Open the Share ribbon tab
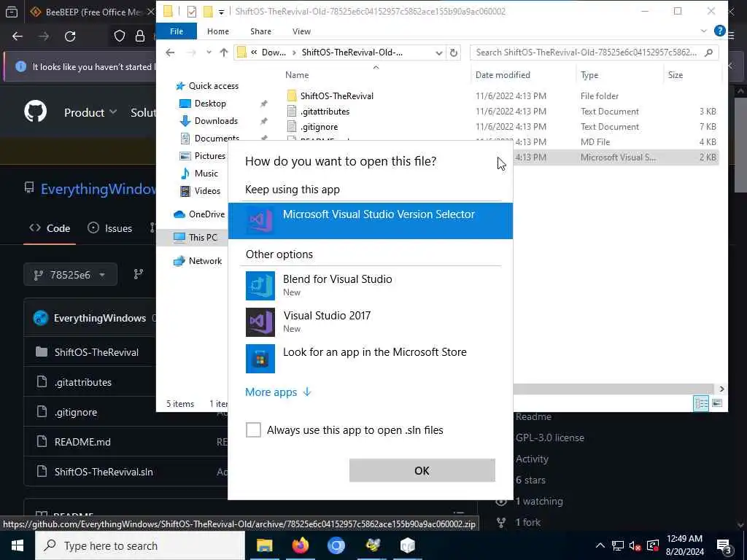Viewport: 747px width, 560px height. [260, 31]
